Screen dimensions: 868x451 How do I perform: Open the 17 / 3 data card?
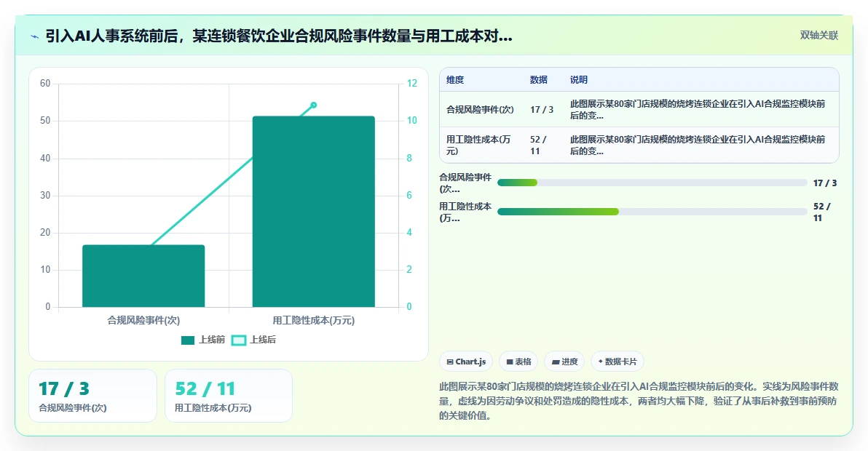(93, 396)
